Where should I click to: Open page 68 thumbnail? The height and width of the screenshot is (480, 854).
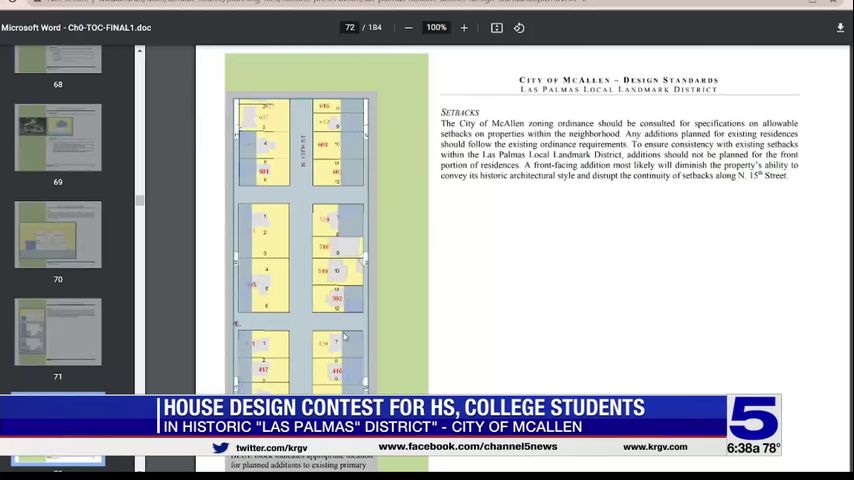coord(58,59)
